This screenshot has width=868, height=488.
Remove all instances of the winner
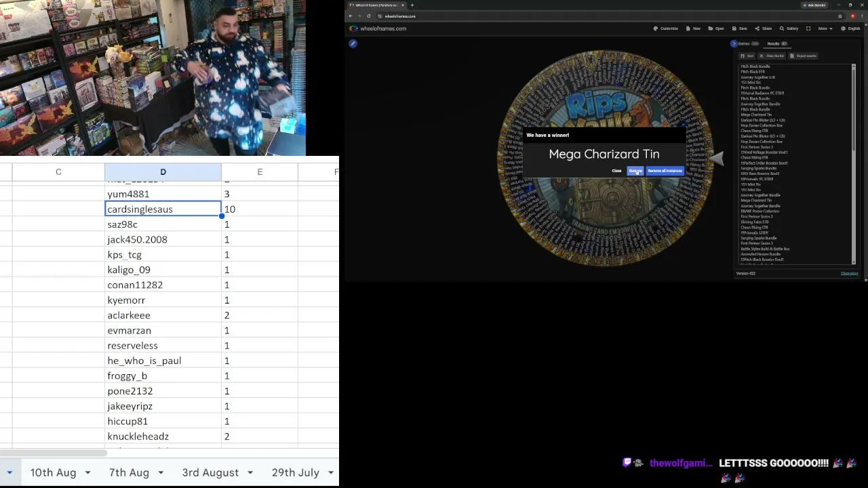pos(665,171)
